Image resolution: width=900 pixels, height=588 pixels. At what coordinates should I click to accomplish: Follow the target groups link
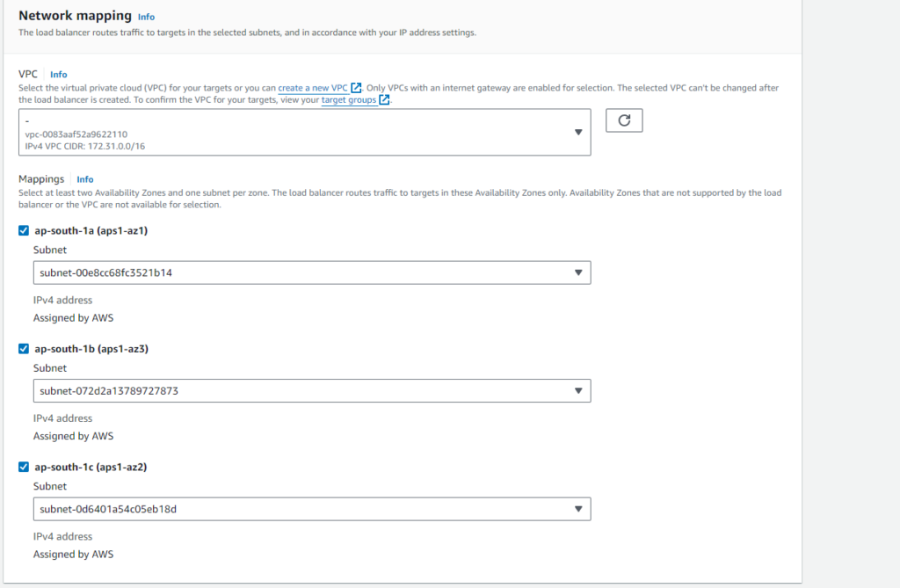pos(348,100)
